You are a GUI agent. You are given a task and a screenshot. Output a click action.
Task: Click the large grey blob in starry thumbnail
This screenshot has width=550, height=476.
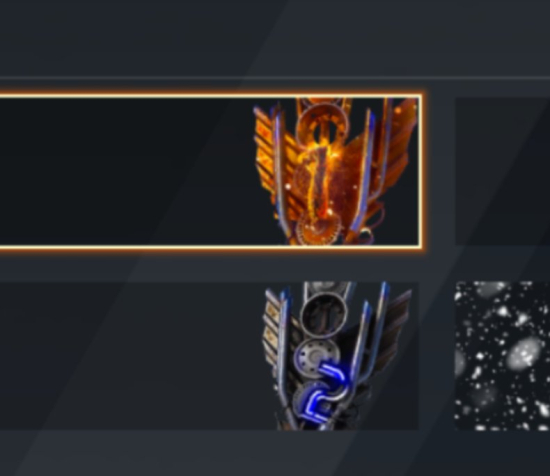524,352
